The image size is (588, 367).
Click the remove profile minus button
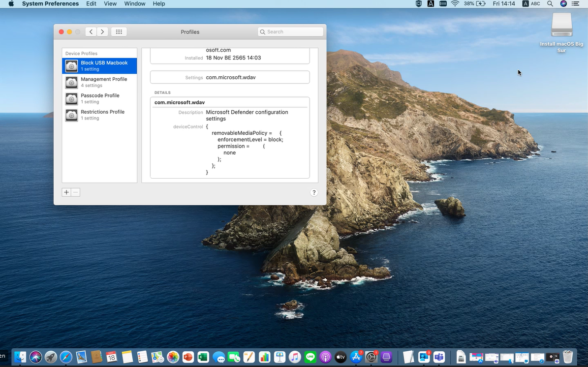click(76, 192)
